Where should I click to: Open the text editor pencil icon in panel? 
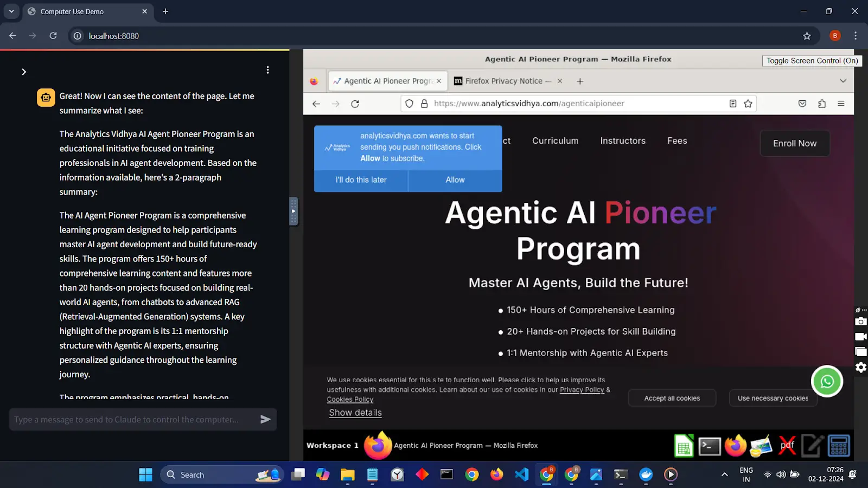point(813,446)
